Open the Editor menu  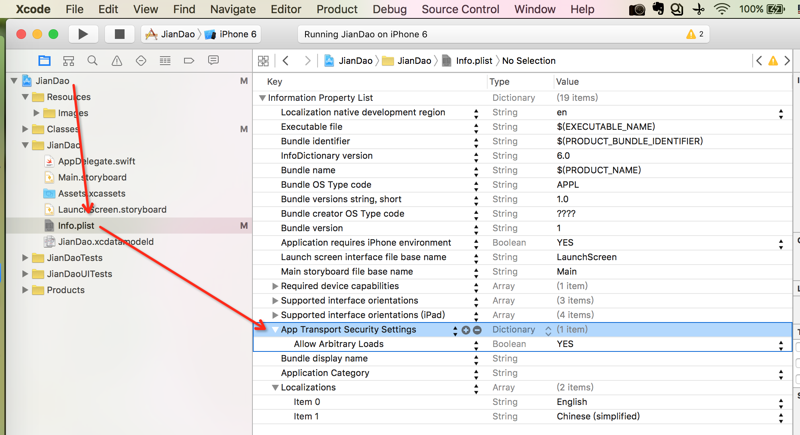(286, 9)
